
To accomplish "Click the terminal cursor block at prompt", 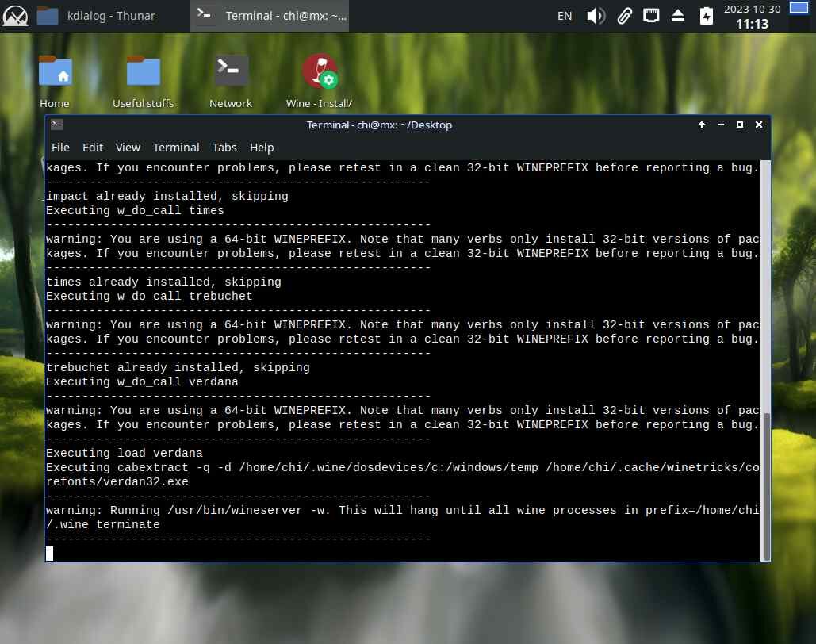I will (x=49, y=554).
